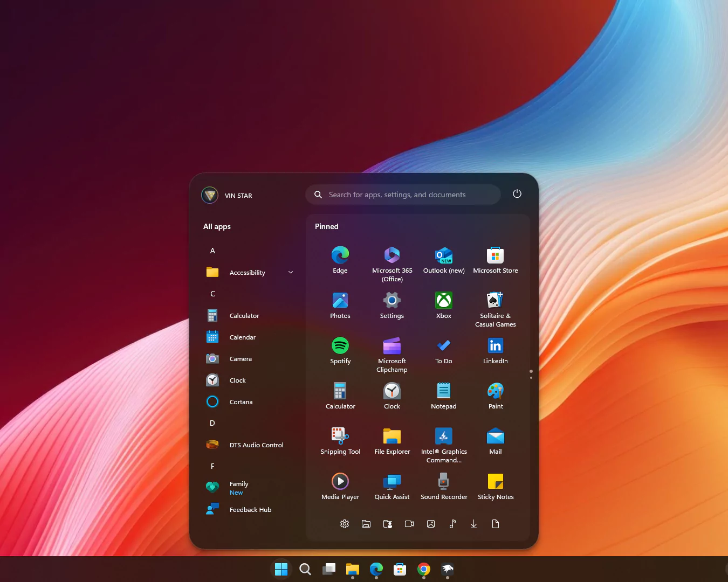
Task: Open taskbar Search
Action: pyautogui.click(x=305, y=569)
